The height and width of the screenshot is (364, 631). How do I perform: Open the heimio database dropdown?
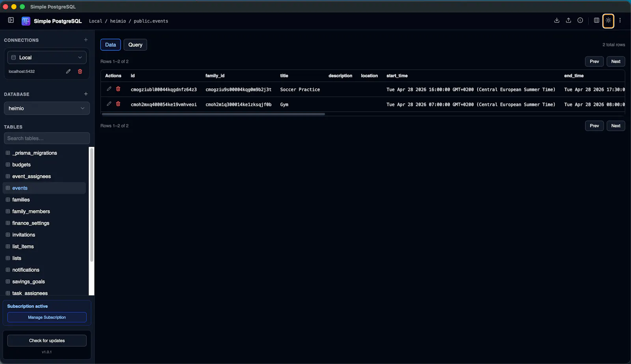(x=47, y=108)
